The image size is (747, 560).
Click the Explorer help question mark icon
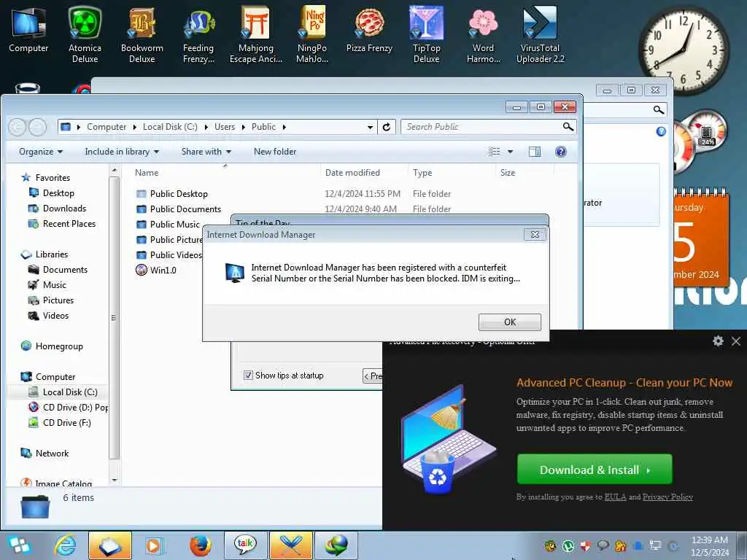coord(561,152)
